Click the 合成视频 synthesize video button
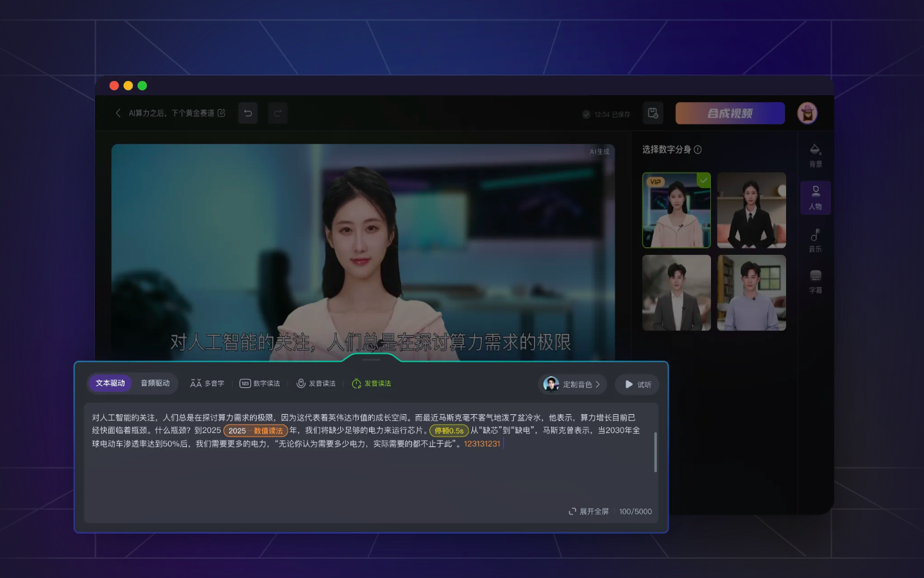The height and width of the screenshot is (578, 924). [730, 113]
